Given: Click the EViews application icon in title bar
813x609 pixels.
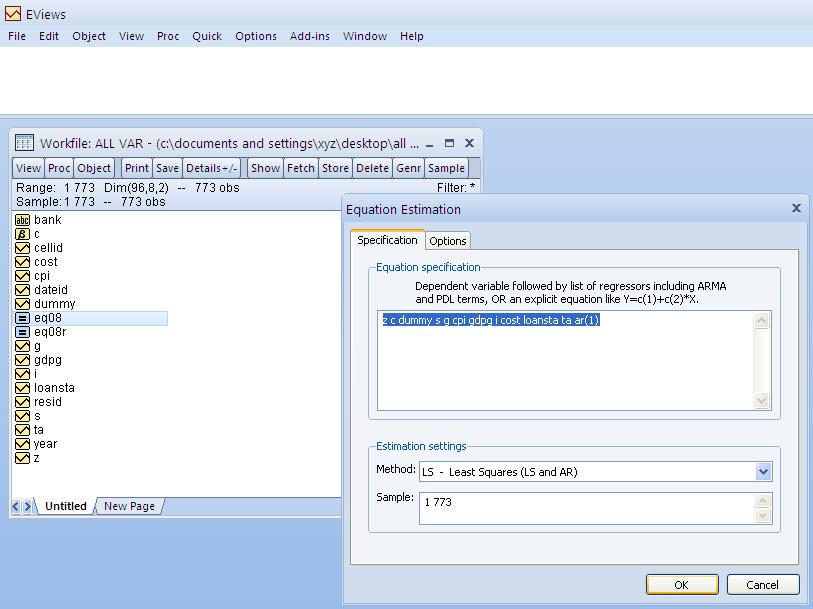Looking at the screenshot, I should coord(13,14).
